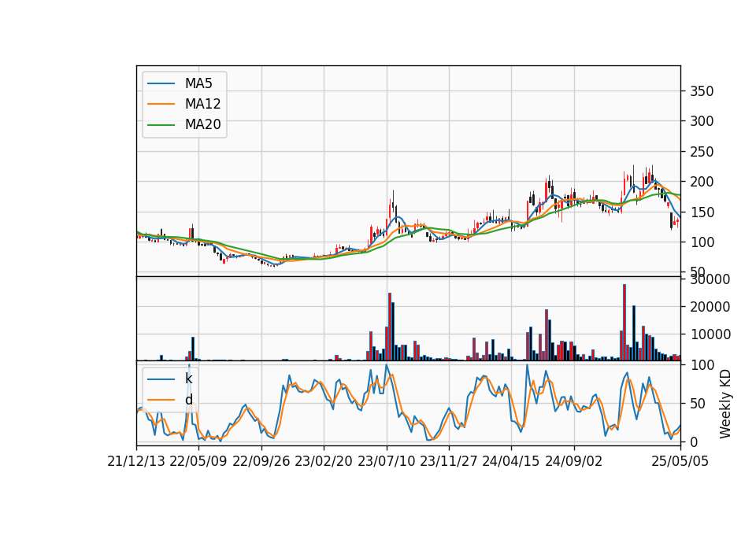Image resolution: width=756 pixels, height=543 pixels.
Task: Click the Weekly KD axis label
Action: pos(724,404)
